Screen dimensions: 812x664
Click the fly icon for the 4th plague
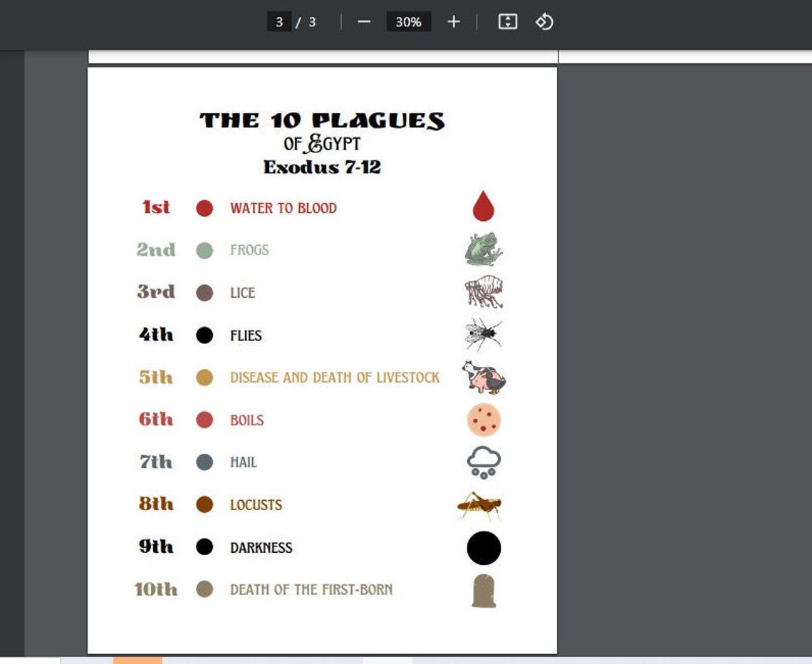[x=482, y=334]
